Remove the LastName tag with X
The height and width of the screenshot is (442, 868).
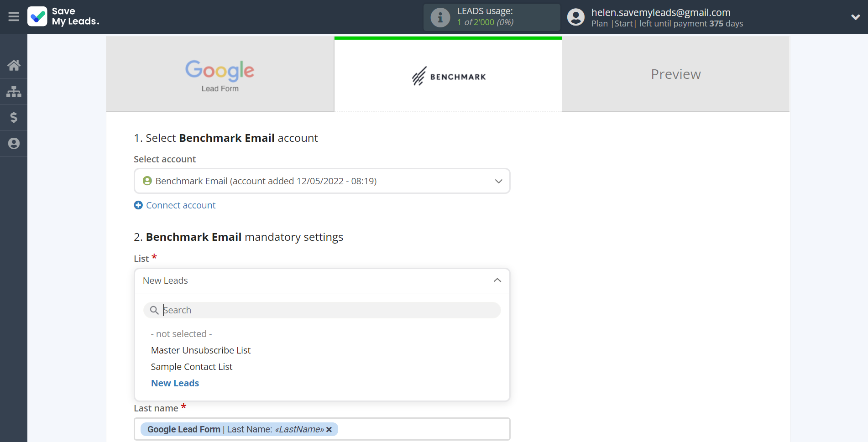(x=329, y=429)
